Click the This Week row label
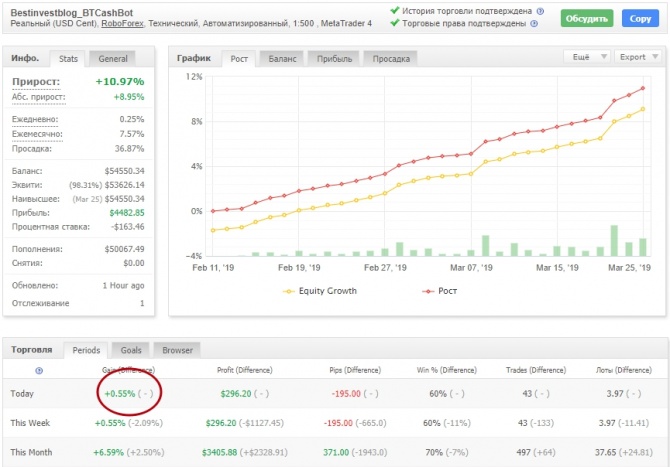 30,423
